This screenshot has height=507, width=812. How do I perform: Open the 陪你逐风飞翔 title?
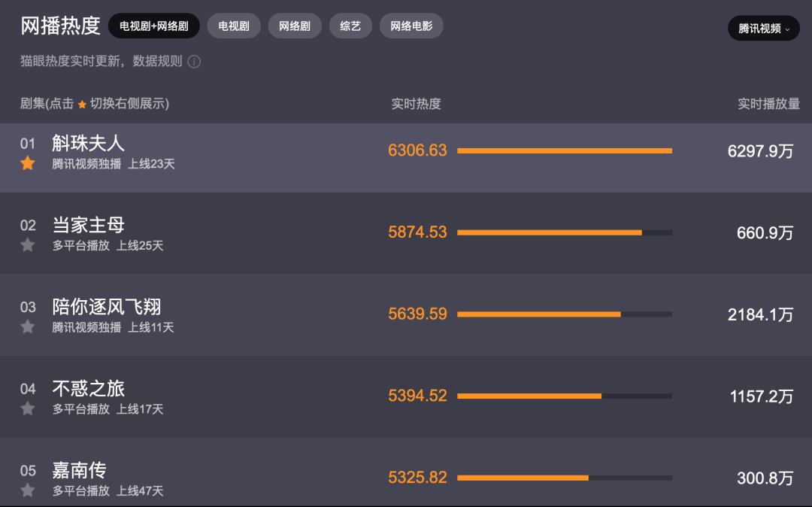click(x=106, y=307)
